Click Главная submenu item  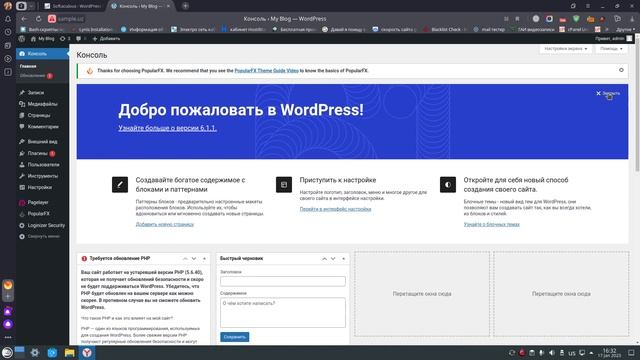pos(28,66)
